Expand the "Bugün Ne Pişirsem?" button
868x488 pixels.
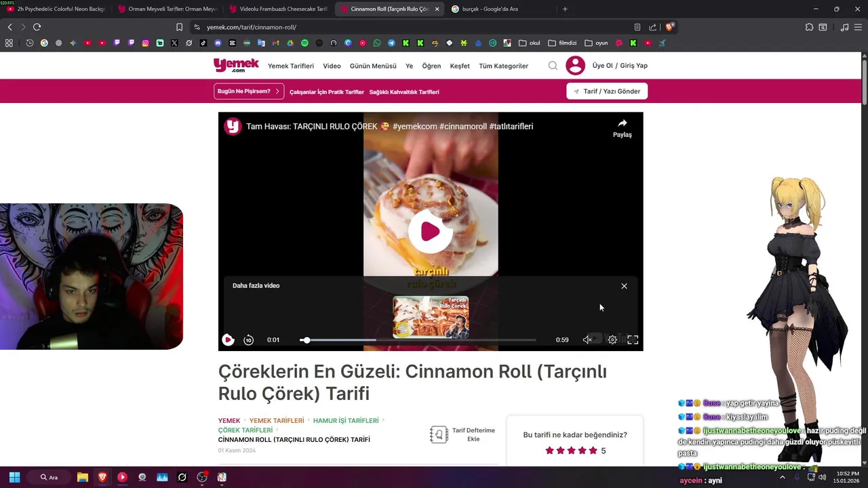249,91
